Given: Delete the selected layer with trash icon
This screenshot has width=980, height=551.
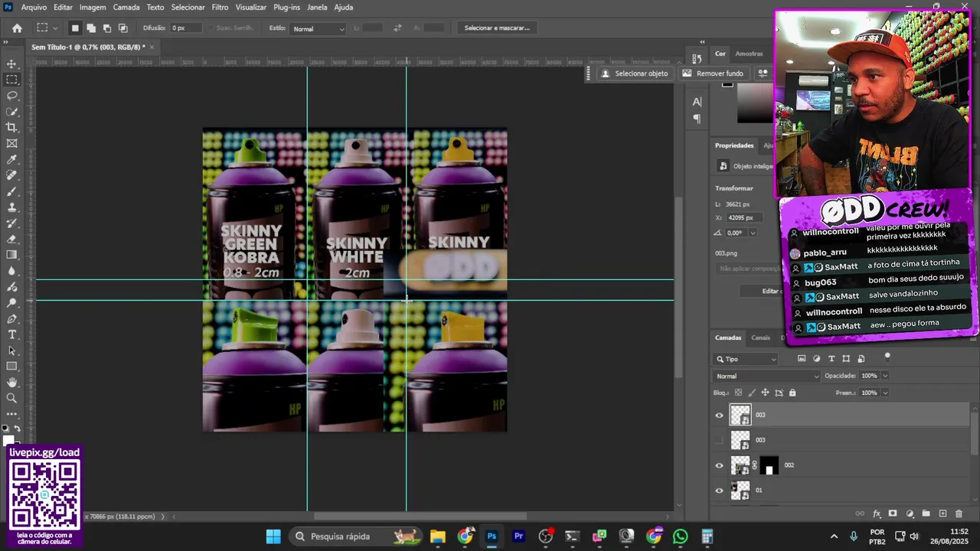Looking at the screenshot, I should point(959,514).
